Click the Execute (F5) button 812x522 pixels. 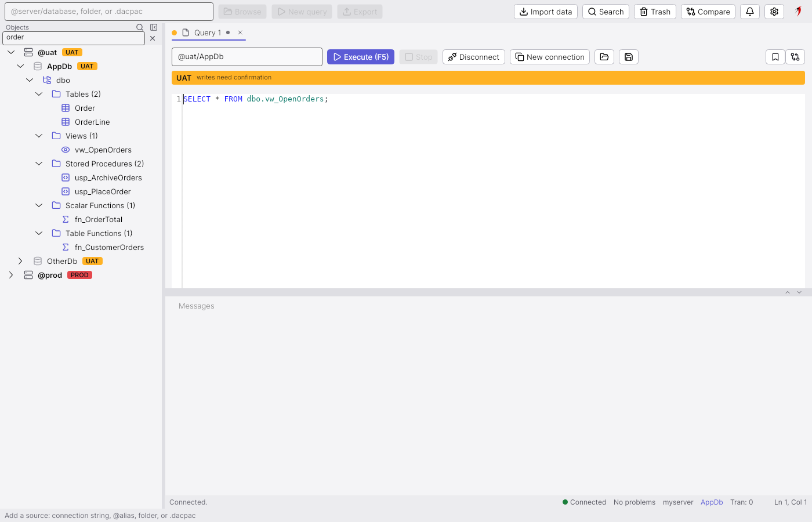pos(361,57)
